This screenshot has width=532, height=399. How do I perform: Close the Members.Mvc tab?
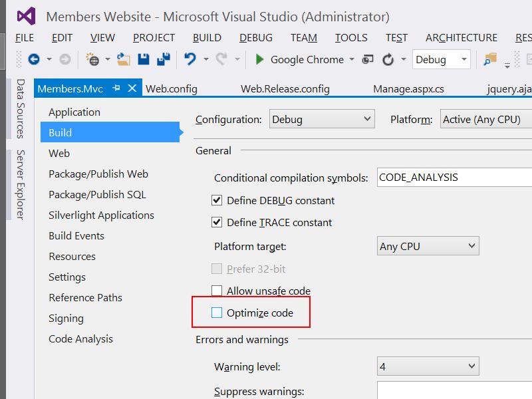point(132,88)
